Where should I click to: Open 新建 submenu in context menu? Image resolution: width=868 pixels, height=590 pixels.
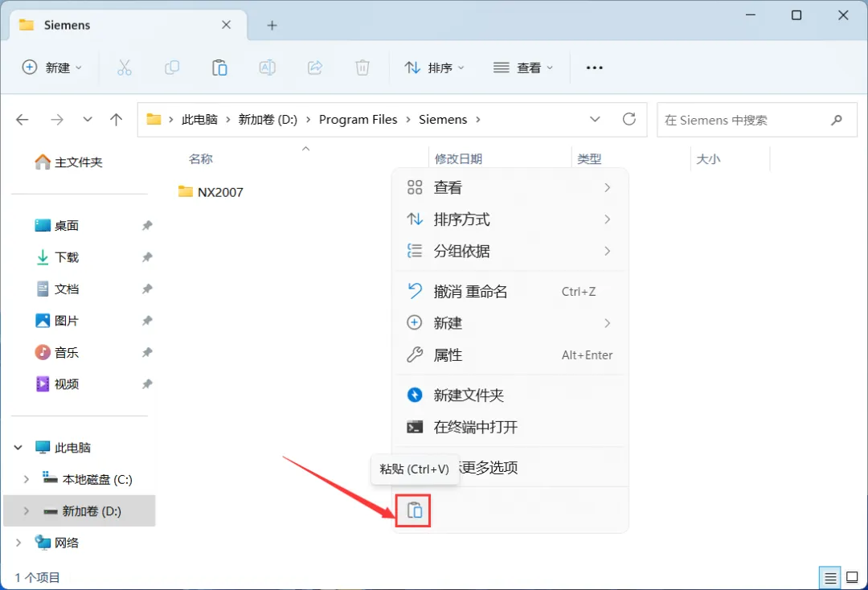pos(510,323)
